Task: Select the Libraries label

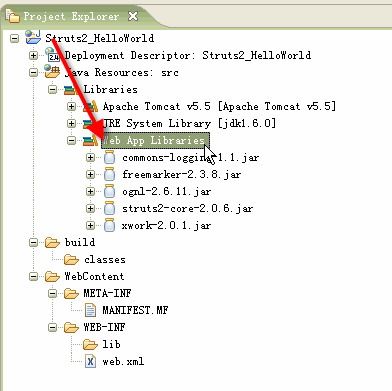Action: [110, 89]
